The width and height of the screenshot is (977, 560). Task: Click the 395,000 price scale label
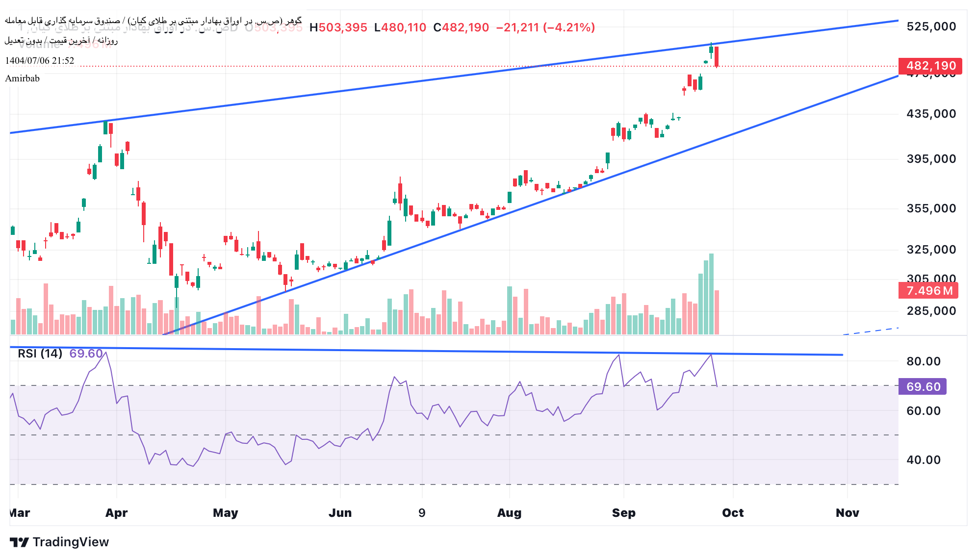[x=931, y=159]
